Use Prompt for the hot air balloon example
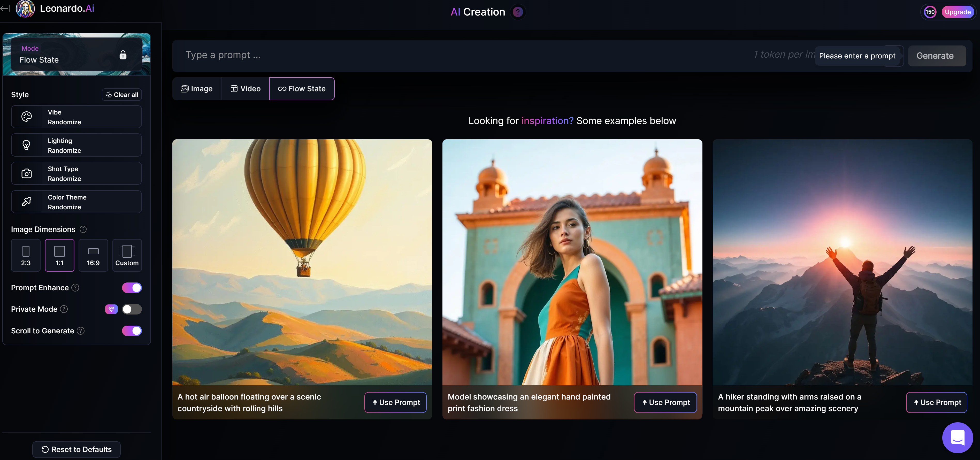 [395, 402]
